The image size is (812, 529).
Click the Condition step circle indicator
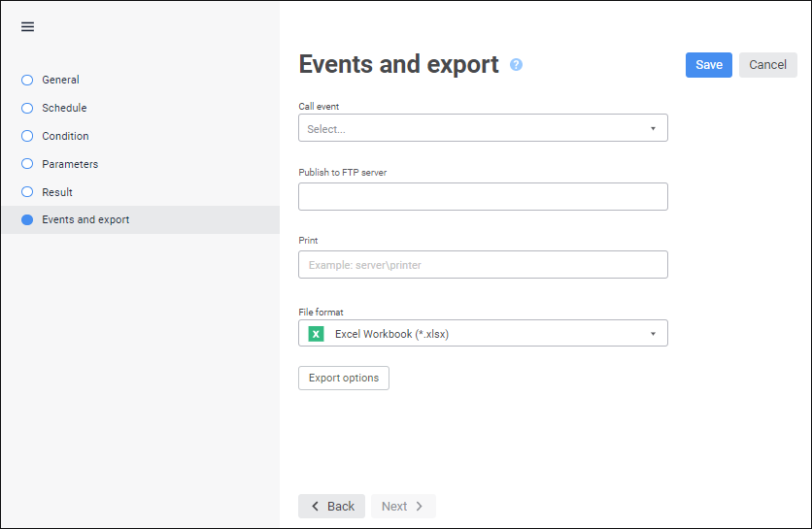[x=27, y=136]
